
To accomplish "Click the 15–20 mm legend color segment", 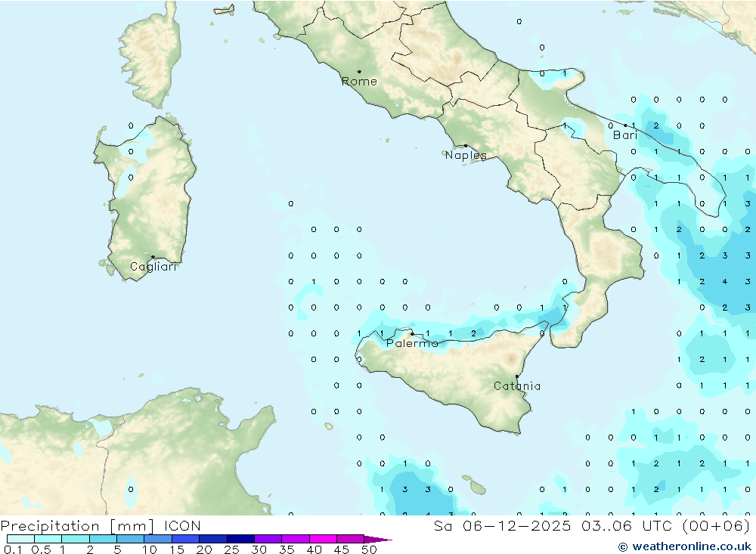I will [x=185, y=539].
